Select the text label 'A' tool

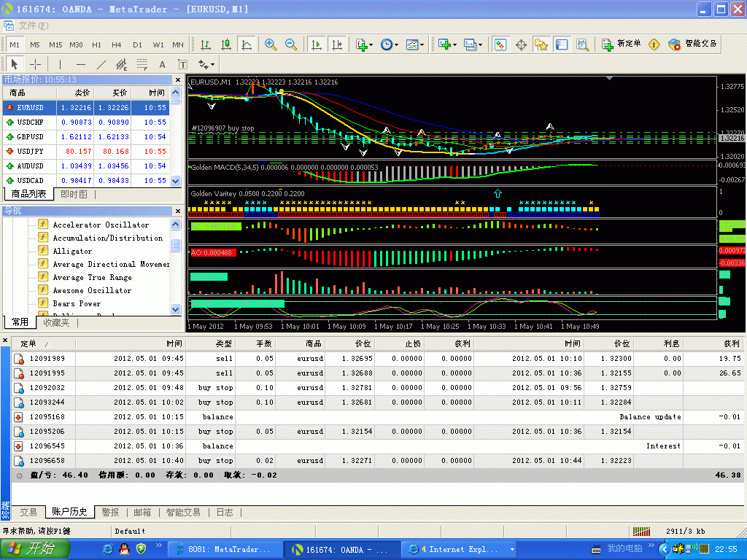163,64
